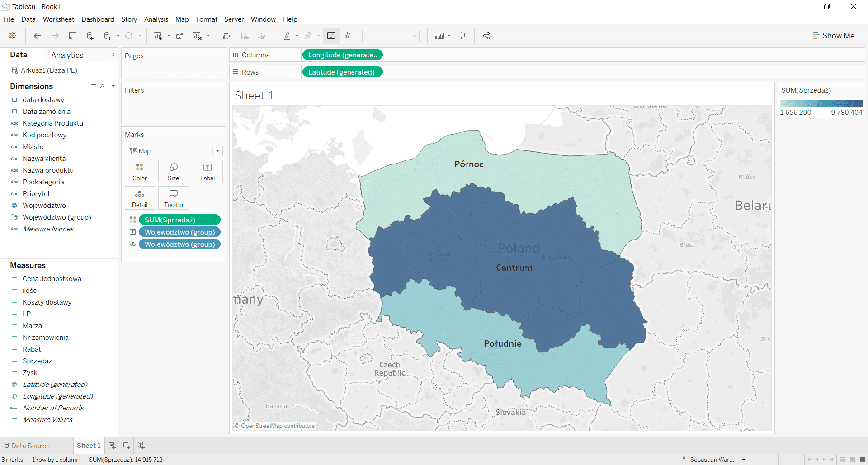Expand the Show/Hide Cards dropdown arrow
Image resolution: width=868 pixels, height=465 pixels.
pyautogui.click(x=449, y=36)
